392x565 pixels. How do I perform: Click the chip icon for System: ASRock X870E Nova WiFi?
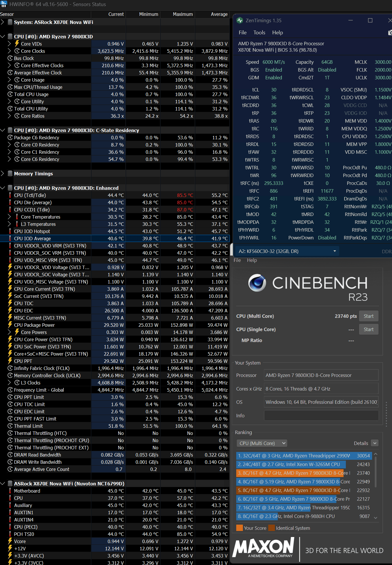pyautogui.click(x=10, y=22)
